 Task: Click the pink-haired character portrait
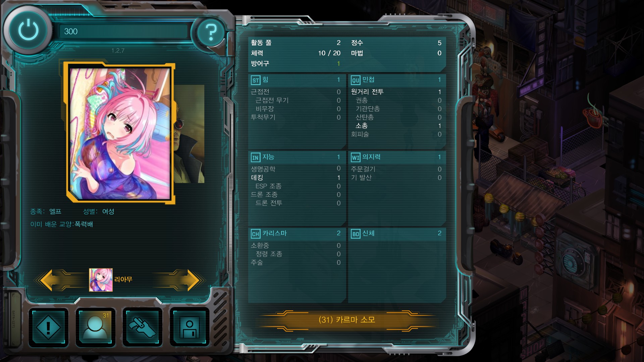tap(120, 134)
